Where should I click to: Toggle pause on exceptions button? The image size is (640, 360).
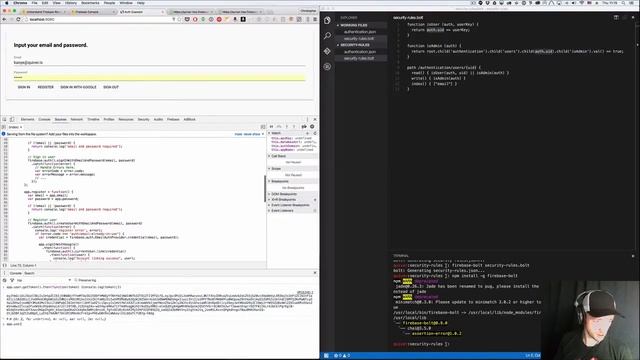[x=312, y=127]
